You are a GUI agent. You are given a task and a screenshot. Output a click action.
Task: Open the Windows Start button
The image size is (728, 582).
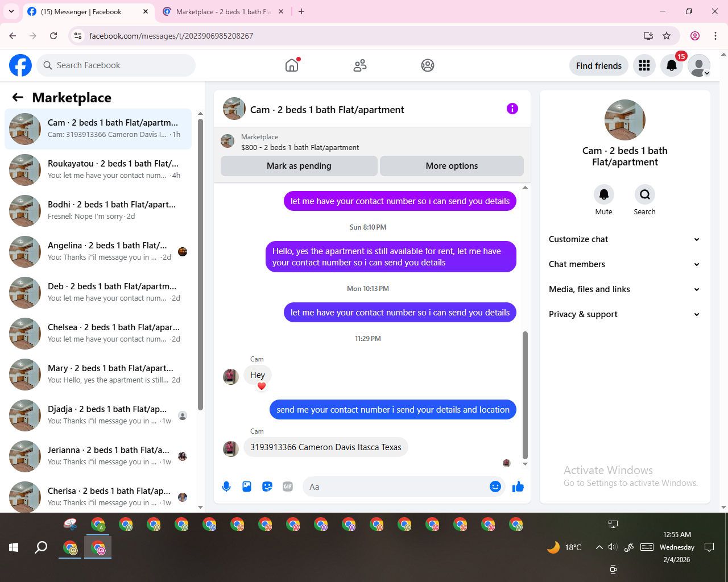click(14, 547)
